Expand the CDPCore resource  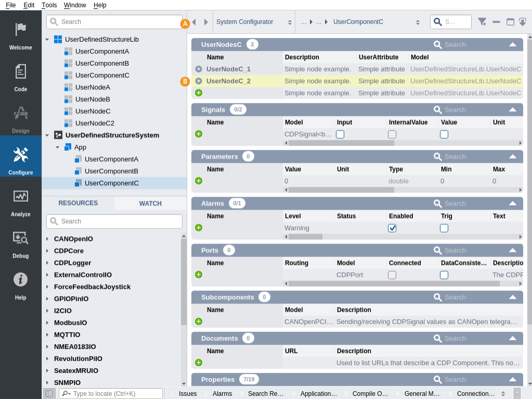(47, 251)
